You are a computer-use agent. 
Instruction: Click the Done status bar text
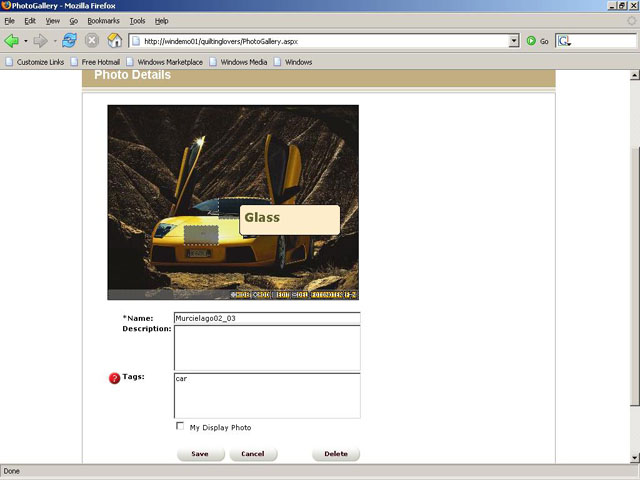point(11,471)
